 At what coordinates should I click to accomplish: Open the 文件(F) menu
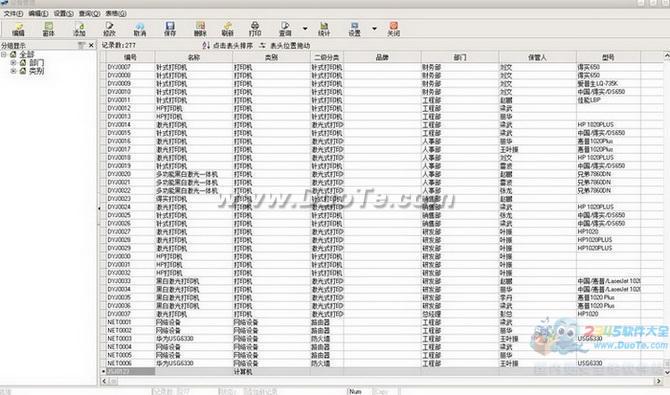[x=13, y=14]
